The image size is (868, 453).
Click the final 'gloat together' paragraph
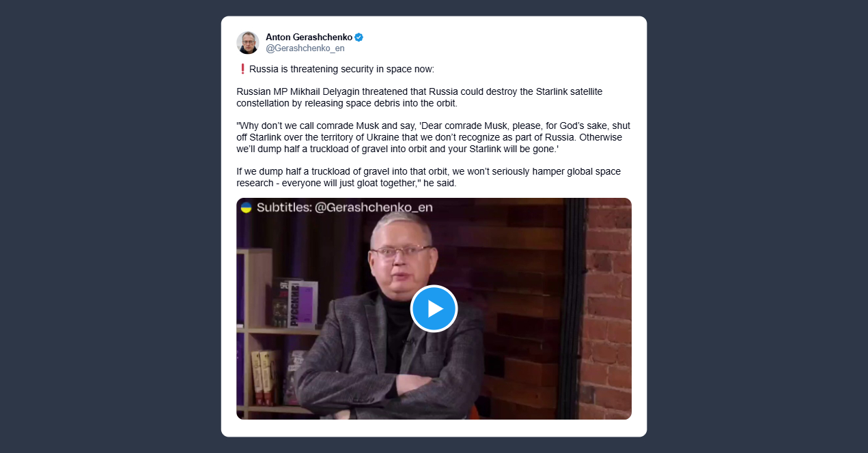429,177
